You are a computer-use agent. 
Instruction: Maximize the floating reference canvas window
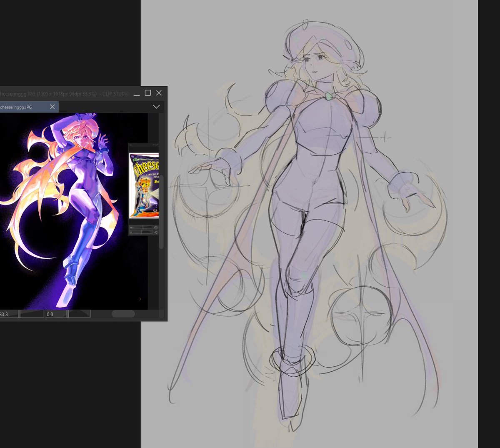(x=147, y=93)
